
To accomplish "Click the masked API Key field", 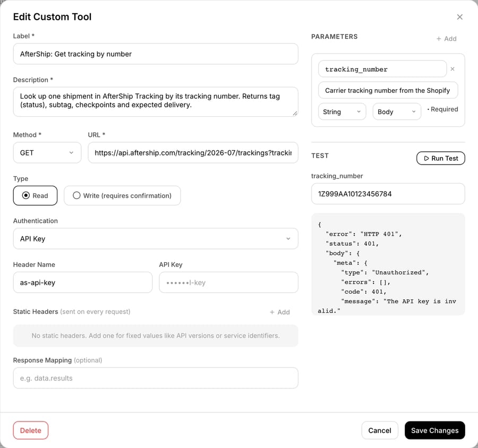I will (228, 282).
